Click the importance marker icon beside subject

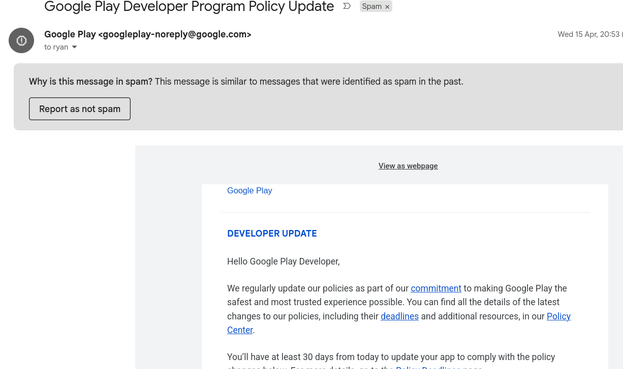[347, 6]
